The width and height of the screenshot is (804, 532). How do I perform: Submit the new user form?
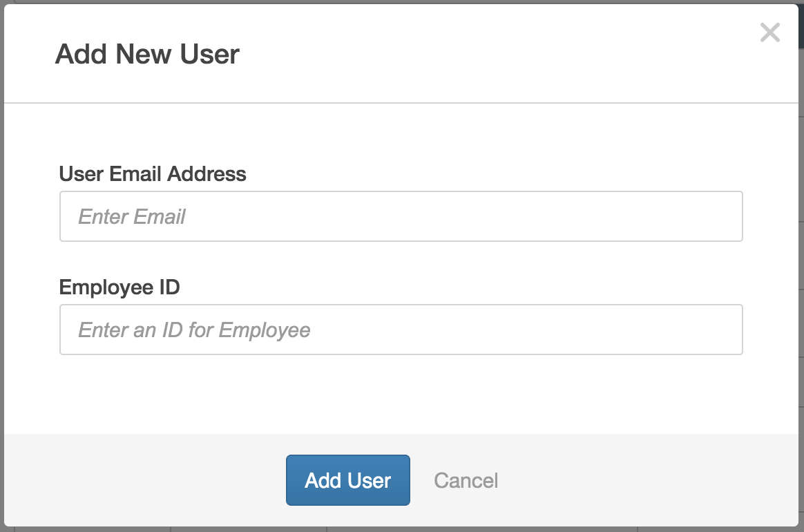[348, 480]
